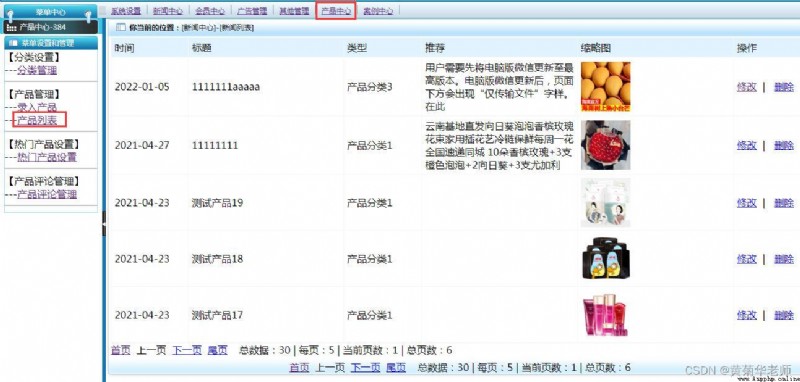
Task: Click 修改 for product 1111111aaaaa
Action: pos(746,87)
